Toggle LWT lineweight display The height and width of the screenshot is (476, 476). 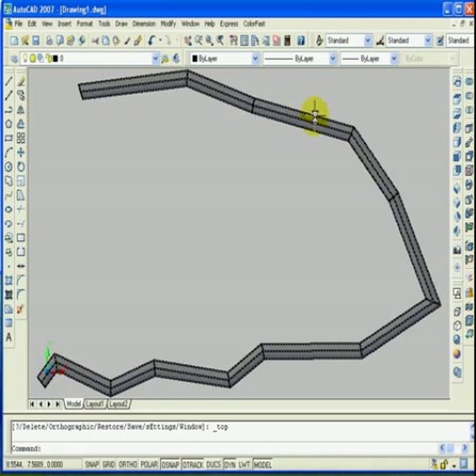point(244,465)
